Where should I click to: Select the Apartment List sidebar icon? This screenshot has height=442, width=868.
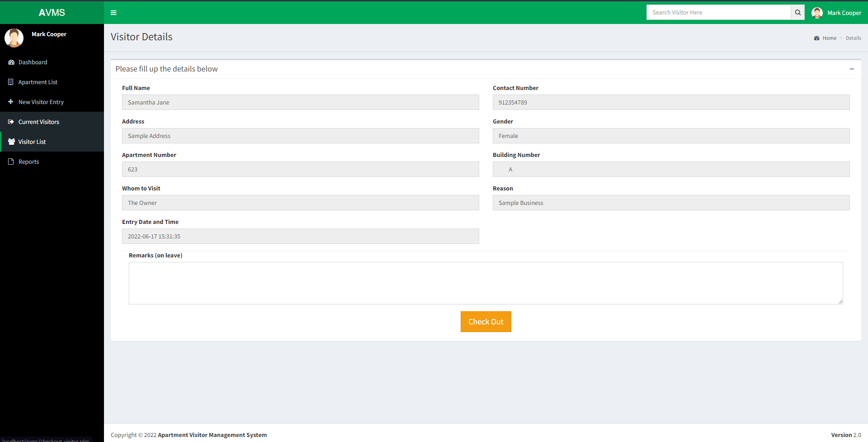11,82
